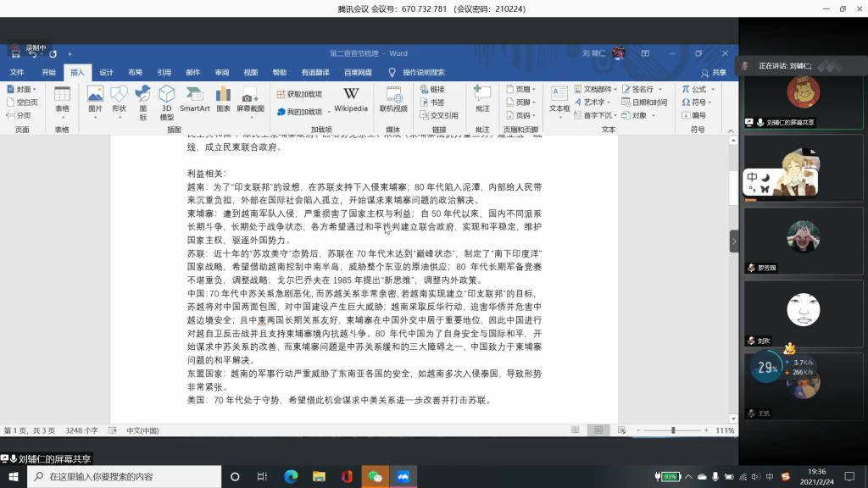The width and height of the screenshot is (868, 488).
Task: Collapse the ribbon with the arrow
Action: pyautogui.click(x=730, y=130)
